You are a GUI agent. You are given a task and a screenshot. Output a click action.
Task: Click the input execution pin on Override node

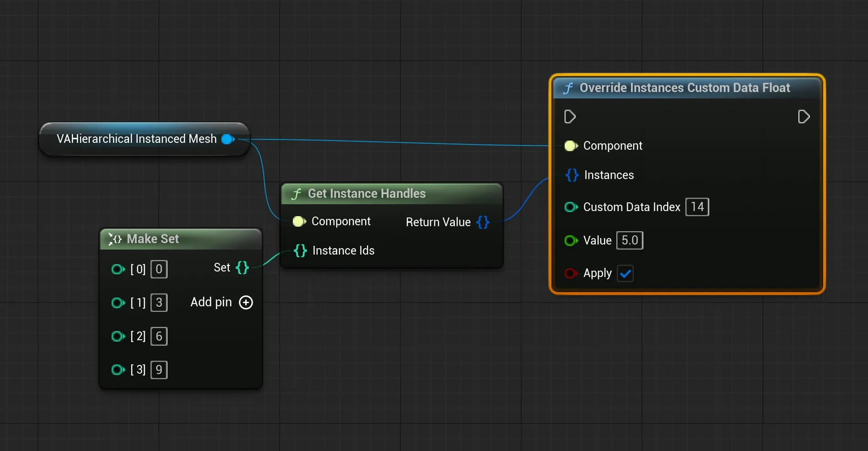(x=570, y=117)
